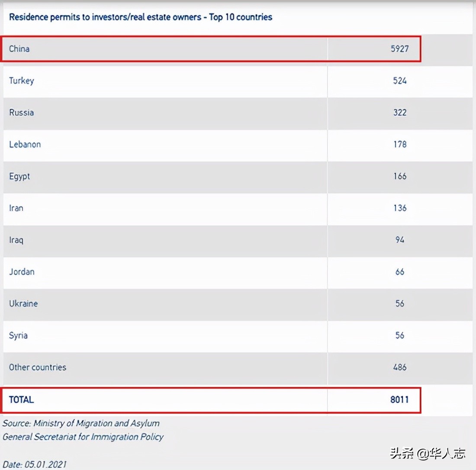Image resolution: width=476 pixels, height=470 pixels.
Task: Select the 8011 total value
Action: (x=399, y=399)
